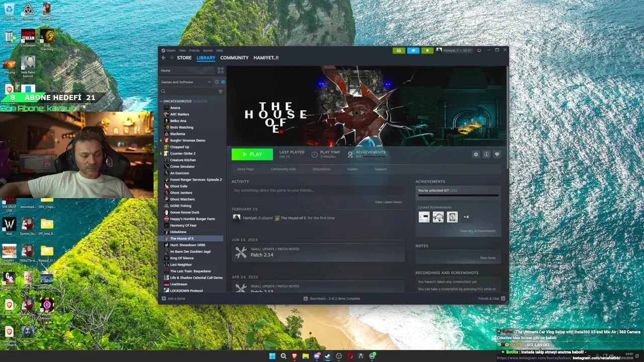Open the View menu
Image resolution: width=644 pixels, height=362 pixels.
(x=182, y=50)
